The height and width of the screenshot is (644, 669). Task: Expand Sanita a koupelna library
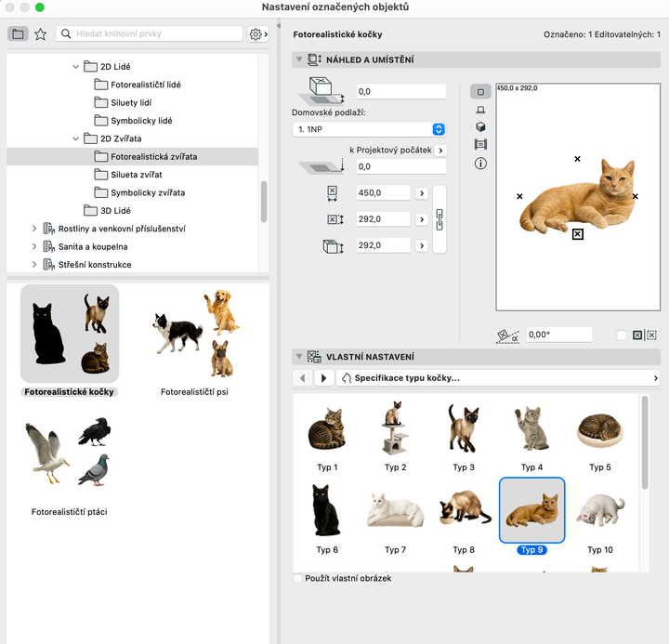(x=34, y=246)
